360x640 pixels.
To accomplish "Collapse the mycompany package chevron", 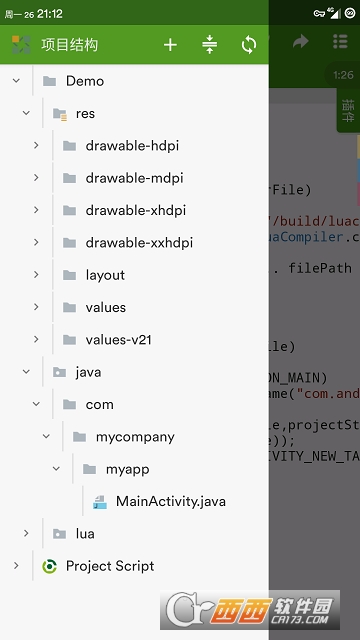I will pos(46,436).
